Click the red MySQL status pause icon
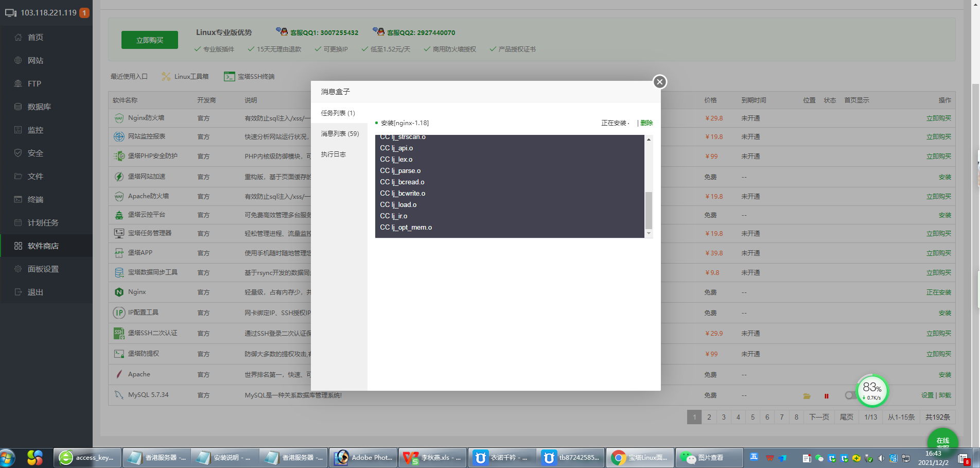The height and width of the screenshot is (468, 980). tap(826, 396)
